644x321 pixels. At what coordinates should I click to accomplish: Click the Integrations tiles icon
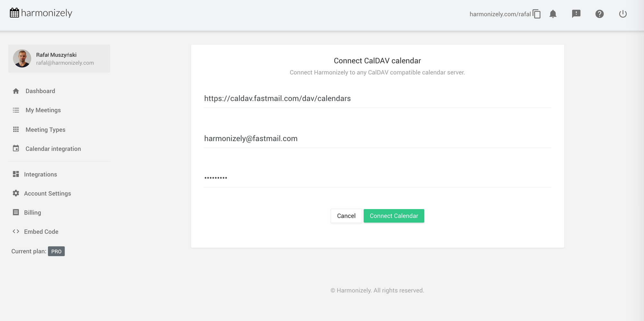tap(16, 174)
